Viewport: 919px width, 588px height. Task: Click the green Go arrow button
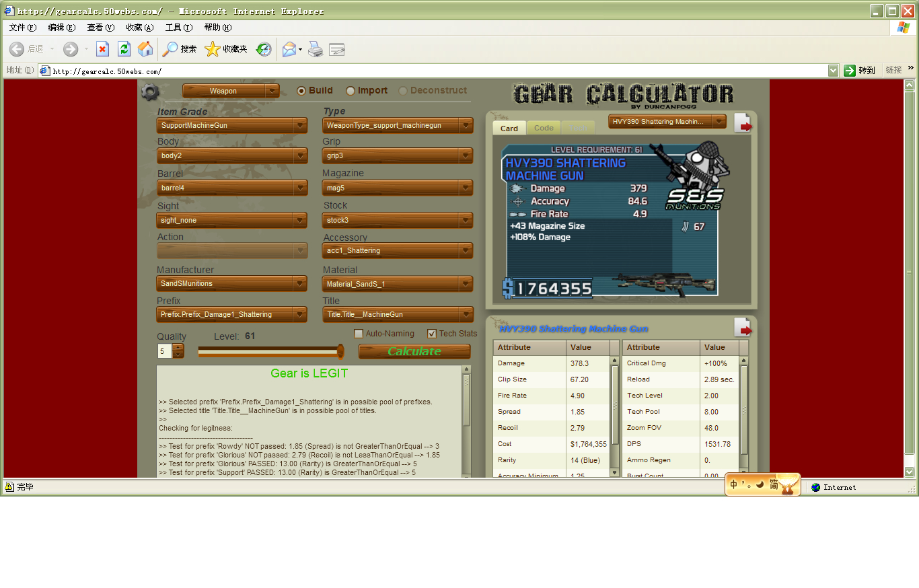[850, 71]
